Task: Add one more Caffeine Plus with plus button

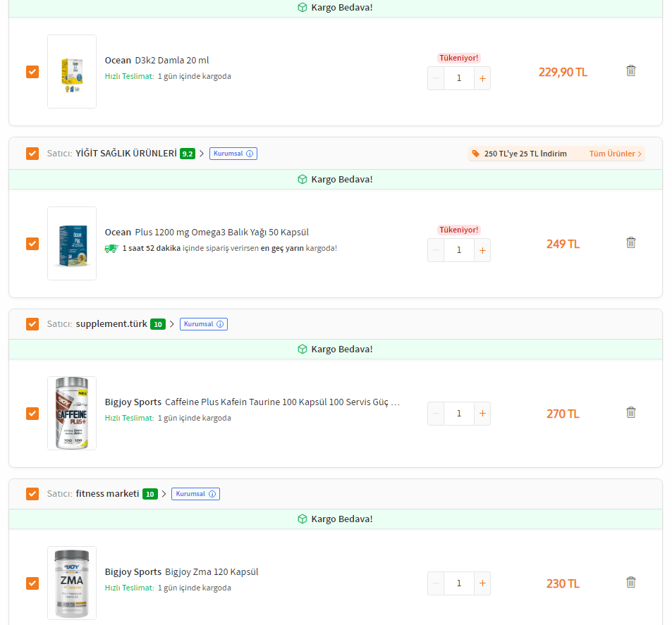Action: (482, 414)
